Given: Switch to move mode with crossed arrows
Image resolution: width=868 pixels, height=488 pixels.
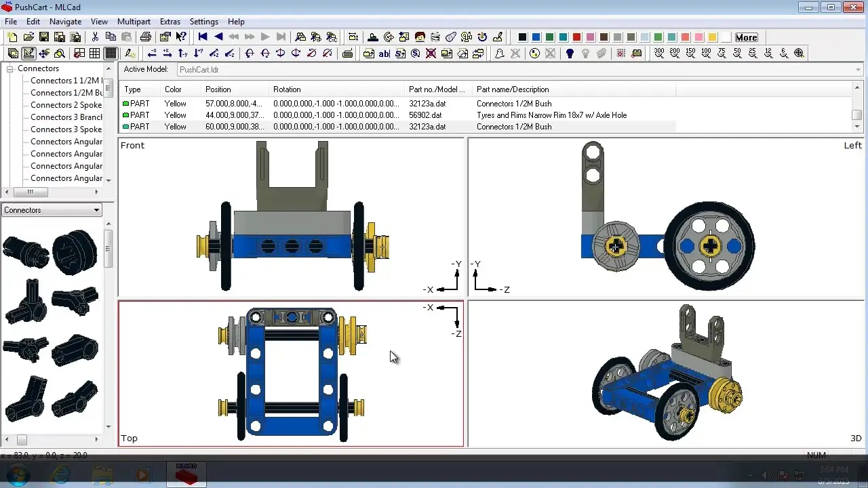Looking at the screenshot, I should [x=44, y=53].
